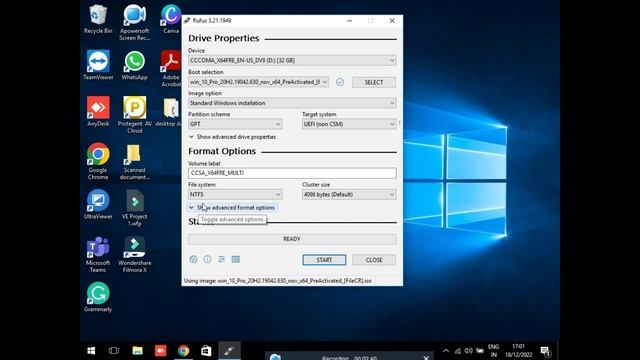This screenshot has height=360, width=640.
Task: Show the Rufus log icon
Action: 236,259
